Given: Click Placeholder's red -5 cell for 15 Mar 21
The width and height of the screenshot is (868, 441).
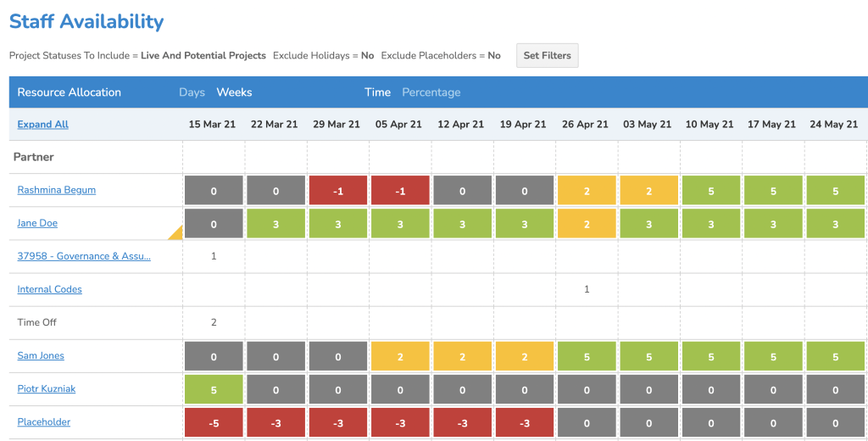Looking at the screenshot, I should (213, 423).
